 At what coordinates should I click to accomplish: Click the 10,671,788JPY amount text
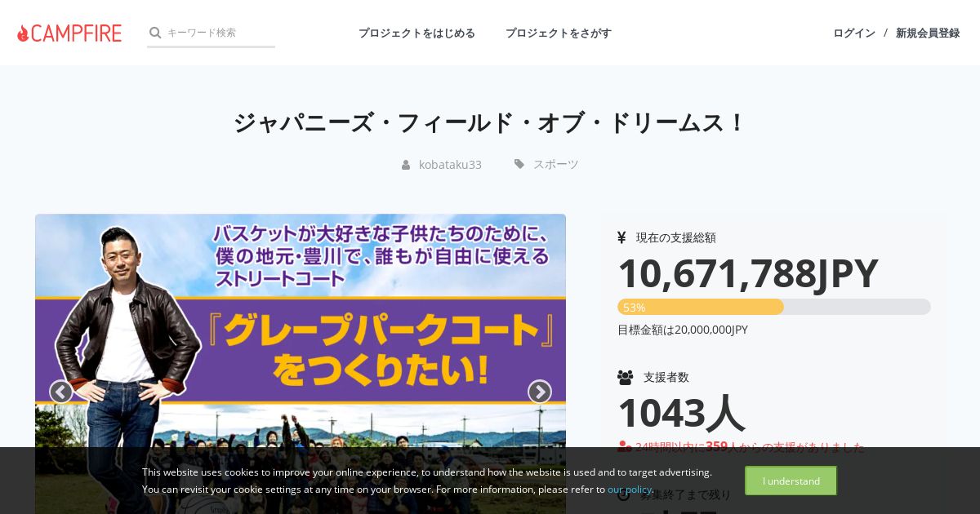748,273
